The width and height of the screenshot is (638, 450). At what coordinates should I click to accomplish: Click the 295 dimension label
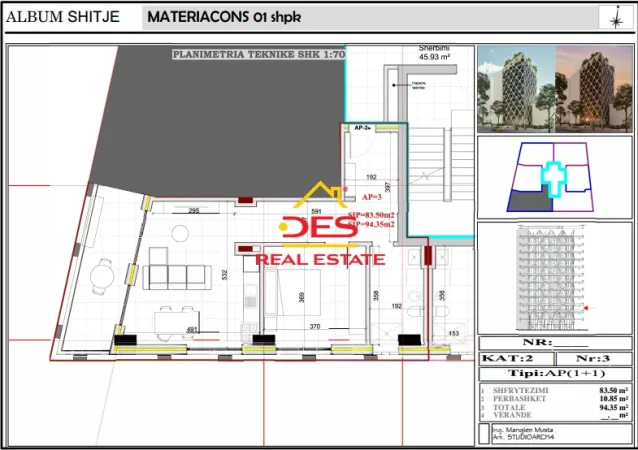[x=194, y=210]
